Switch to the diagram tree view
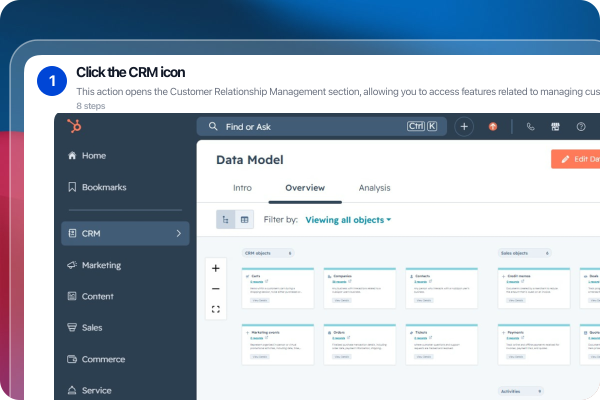Screen dimensions: 600x400 coord(225,220)
